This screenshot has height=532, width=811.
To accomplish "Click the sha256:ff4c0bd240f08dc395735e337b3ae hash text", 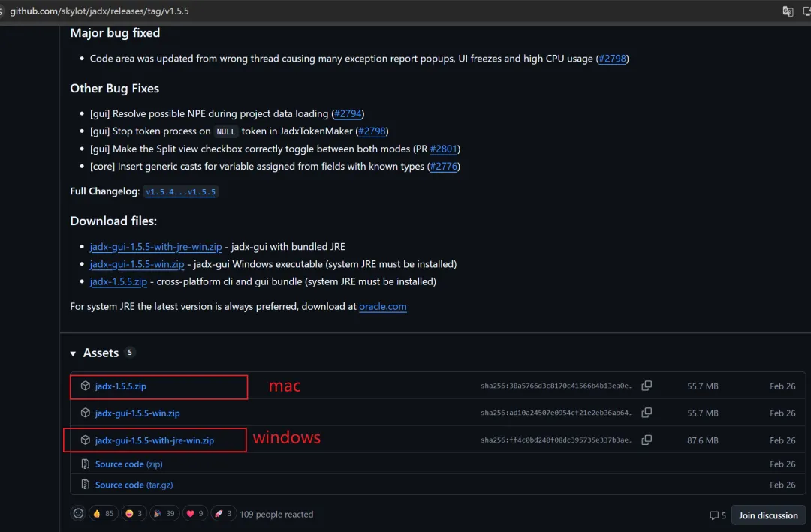I will click(556, 440).
